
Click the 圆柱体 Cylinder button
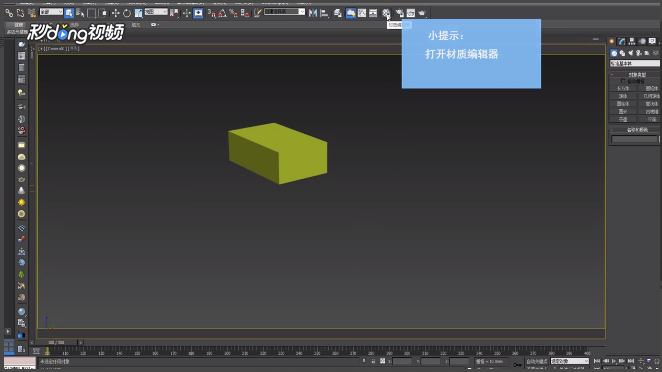tap(623, 103)
